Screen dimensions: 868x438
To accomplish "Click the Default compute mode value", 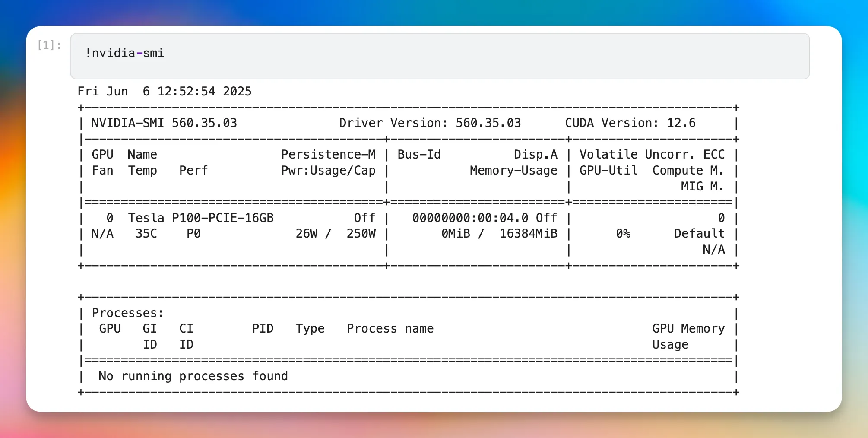I will point(699,234).
